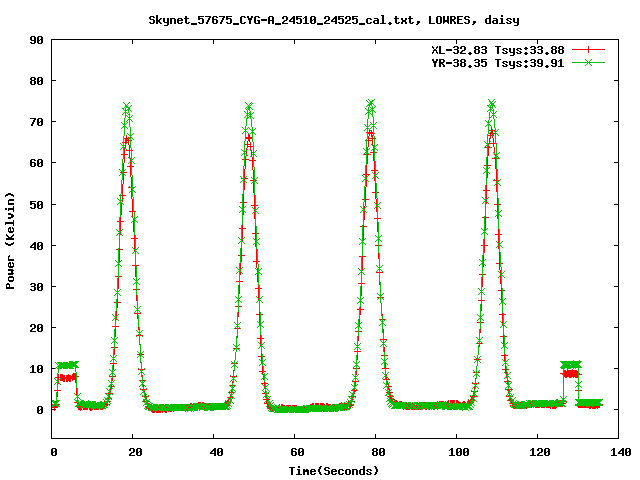Click the green peak near 18 seconds
Screen dimensions: 640x480
tap(127, 107)
